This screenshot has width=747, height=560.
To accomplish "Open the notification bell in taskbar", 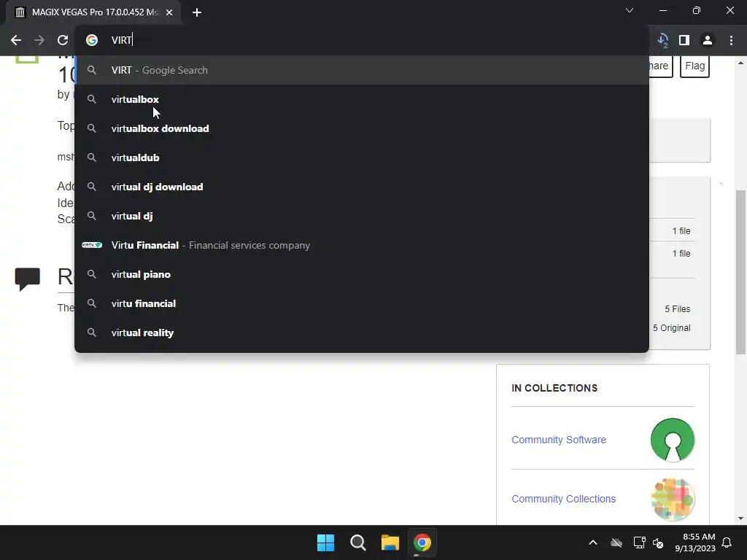I will pyautogui.click(x=727, y=542).
